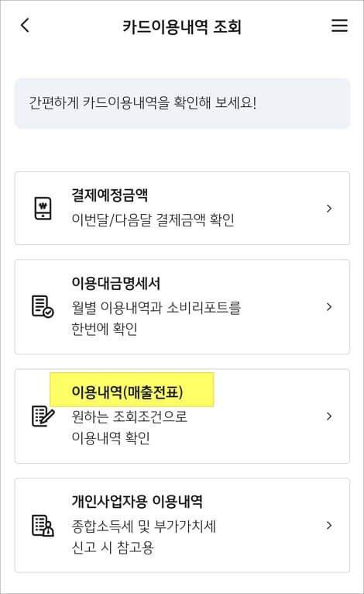
Task: Click the 이번달/다음달 결제금액 확인 description
Action: click(x=153, y=219)
